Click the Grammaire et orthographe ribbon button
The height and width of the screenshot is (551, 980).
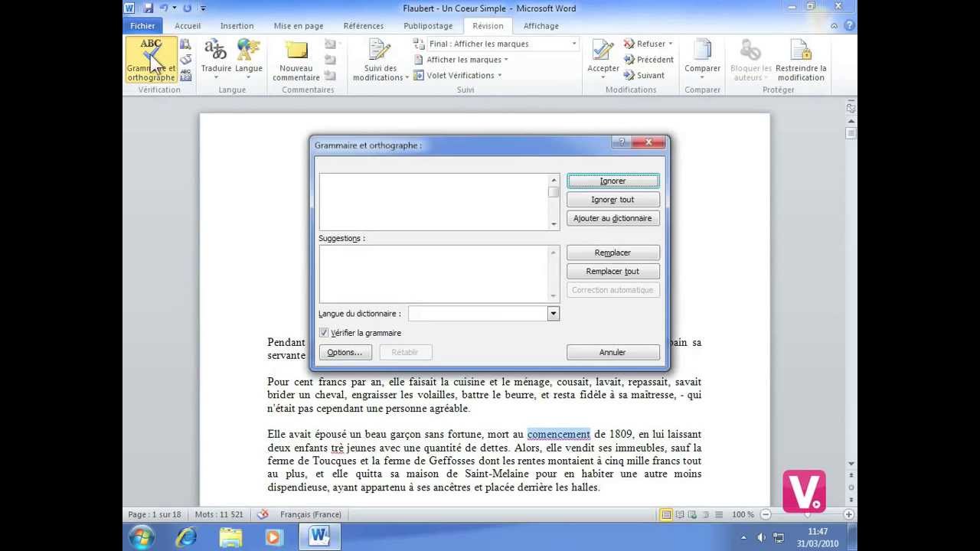pyautogui.click(x=151, y=60)
